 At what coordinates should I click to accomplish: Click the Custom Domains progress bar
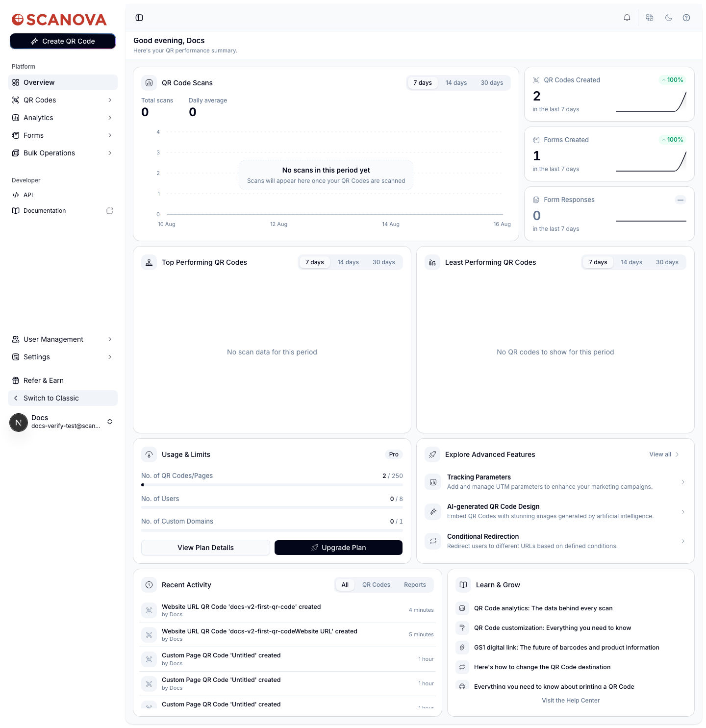pos(272,530)
